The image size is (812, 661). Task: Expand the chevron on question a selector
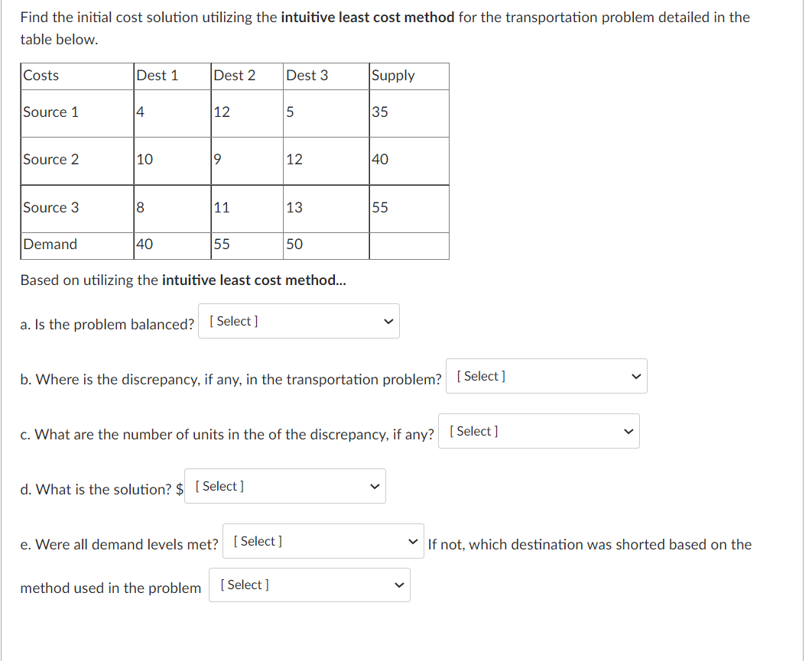389,321
